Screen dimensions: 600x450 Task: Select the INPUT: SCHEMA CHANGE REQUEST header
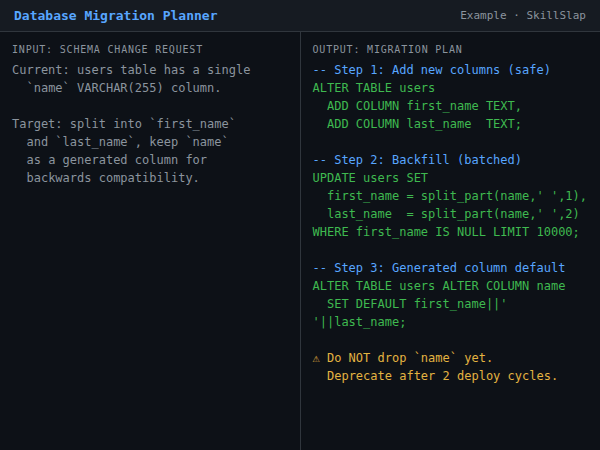coord(107,49)
